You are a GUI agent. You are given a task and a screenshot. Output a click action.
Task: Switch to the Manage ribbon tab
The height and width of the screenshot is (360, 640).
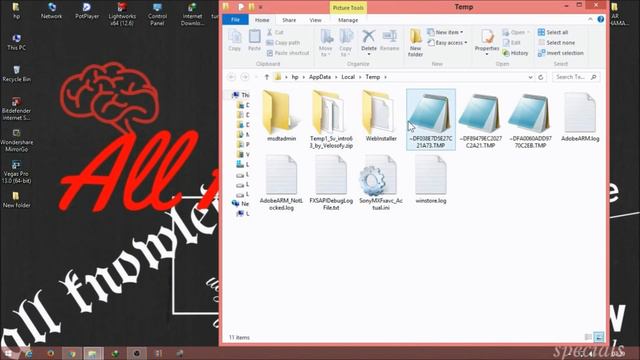tap(348, 20)
